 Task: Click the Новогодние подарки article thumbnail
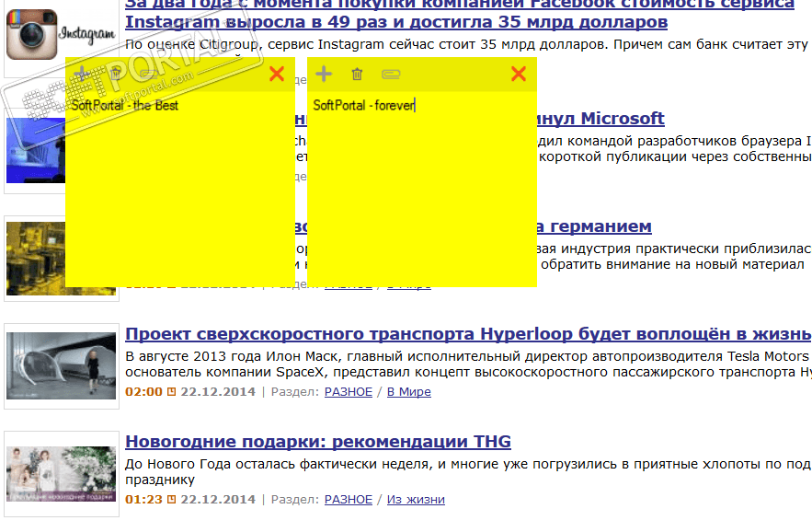pos(61,474)
